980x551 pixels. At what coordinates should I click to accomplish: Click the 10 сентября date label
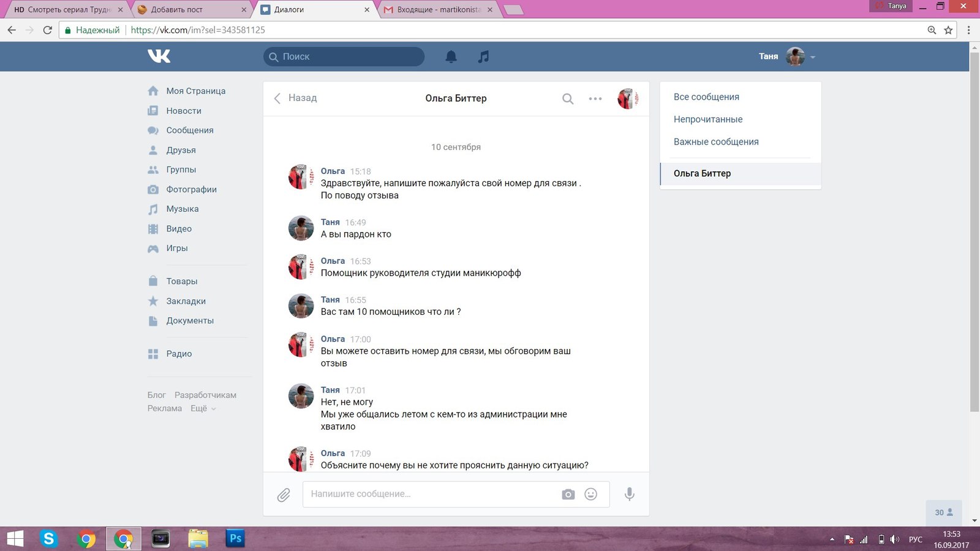pos(456,147)
